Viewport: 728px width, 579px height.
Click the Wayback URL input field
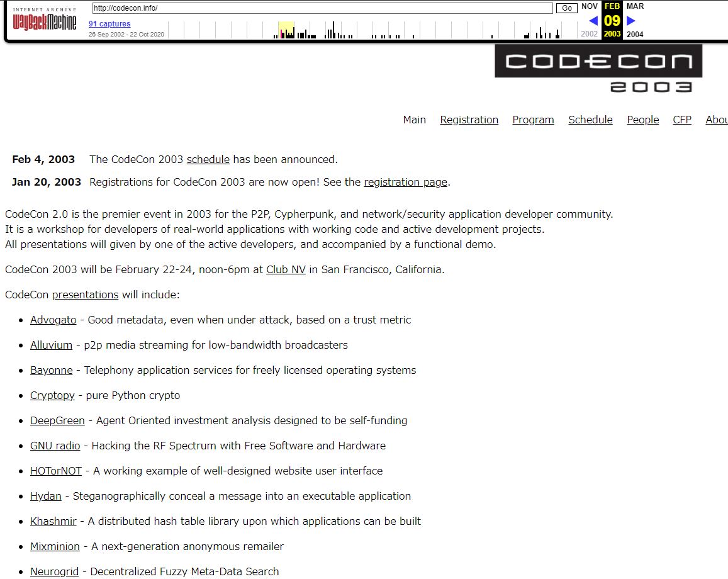[x=322, y=8]
